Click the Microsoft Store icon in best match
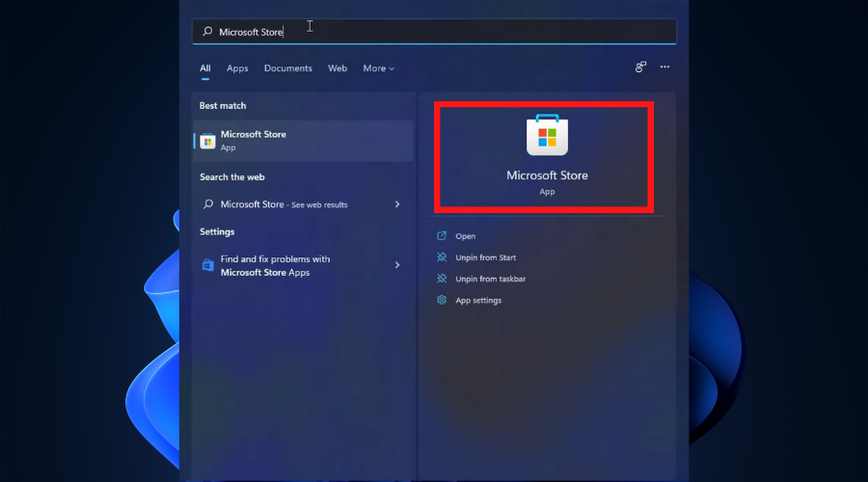 point(207,141)
